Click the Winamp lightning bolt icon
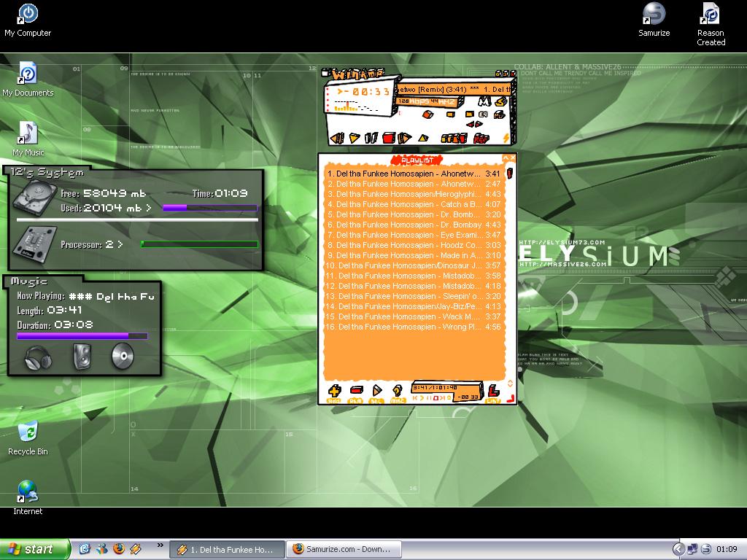The height and width of the screenshot is (560, 747). pyautogui.click(x=506, y=138)
